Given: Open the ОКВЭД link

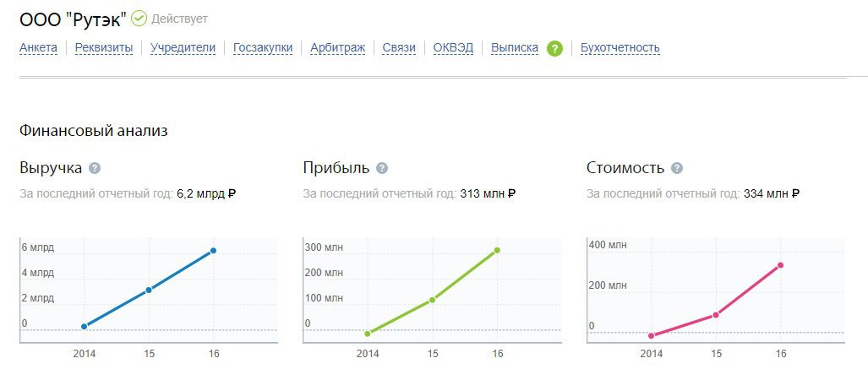Looking at the screenshot, I should [453, 47].
